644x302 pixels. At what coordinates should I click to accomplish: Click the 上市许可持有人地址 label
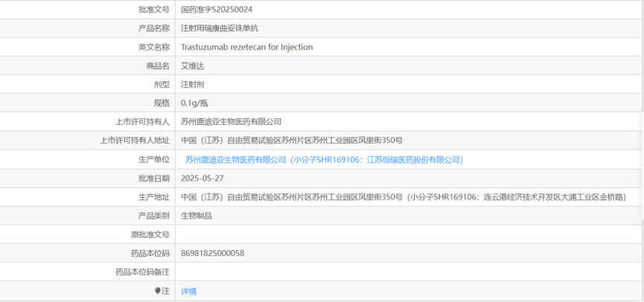click(135, 141)
